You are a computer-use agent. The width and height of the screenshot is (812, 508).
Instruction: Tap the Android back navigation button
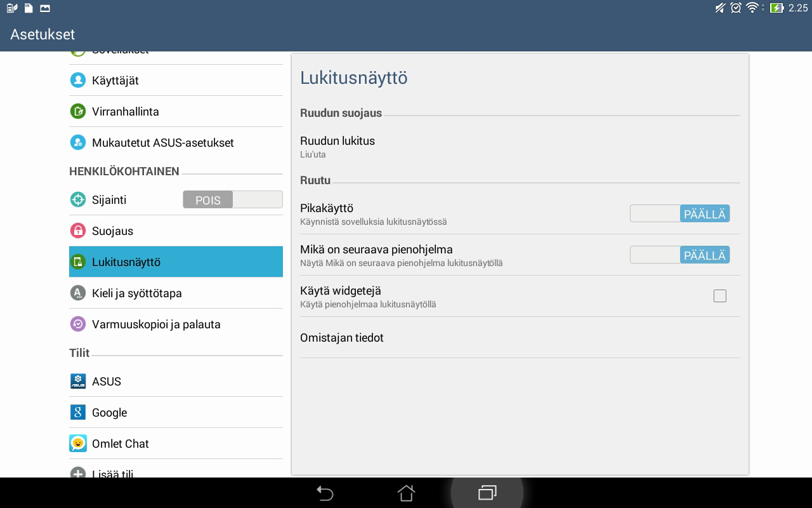[x=325, y=493]
